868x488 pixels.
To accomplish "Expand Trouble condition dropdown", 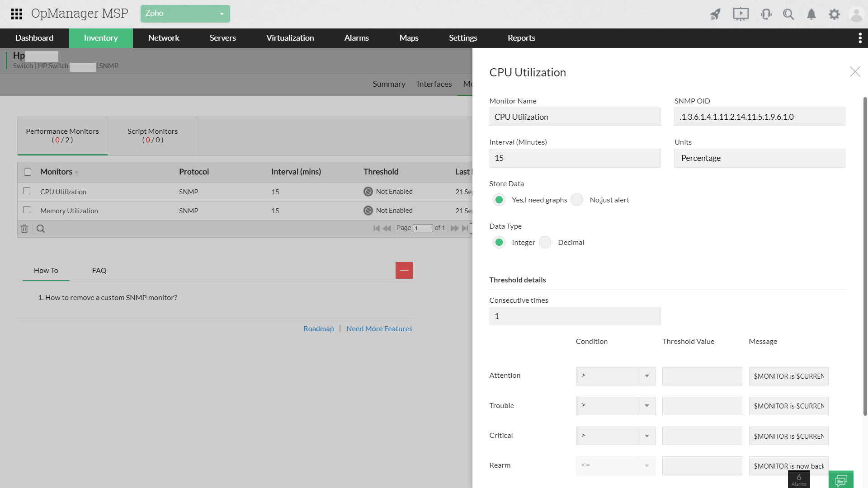I will (647, 406).
